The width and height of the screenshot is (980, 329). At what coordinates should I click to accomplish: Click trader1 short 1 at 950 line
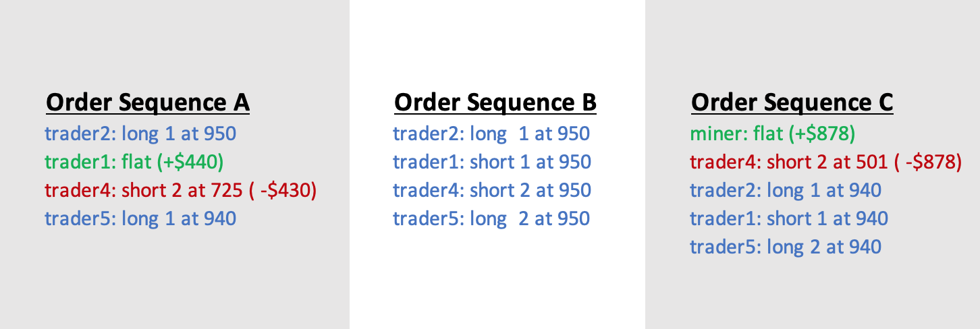(x=492, y=162)
